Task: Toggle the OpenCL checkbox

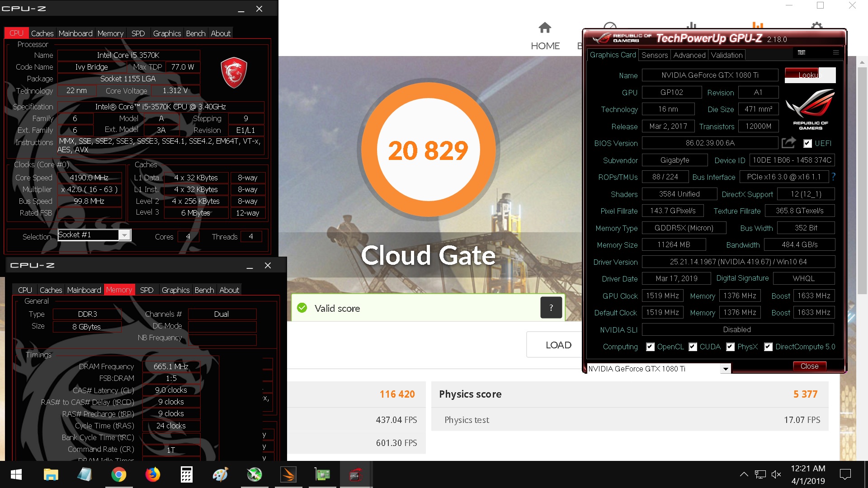Action: [650, 347]
